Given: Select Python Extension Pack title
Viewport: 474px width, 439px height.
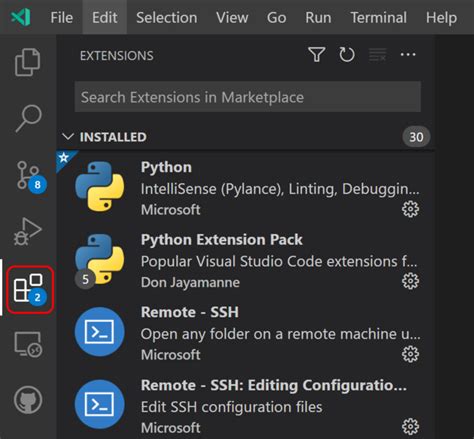Looking at the screenshot, I should [222, 240].
